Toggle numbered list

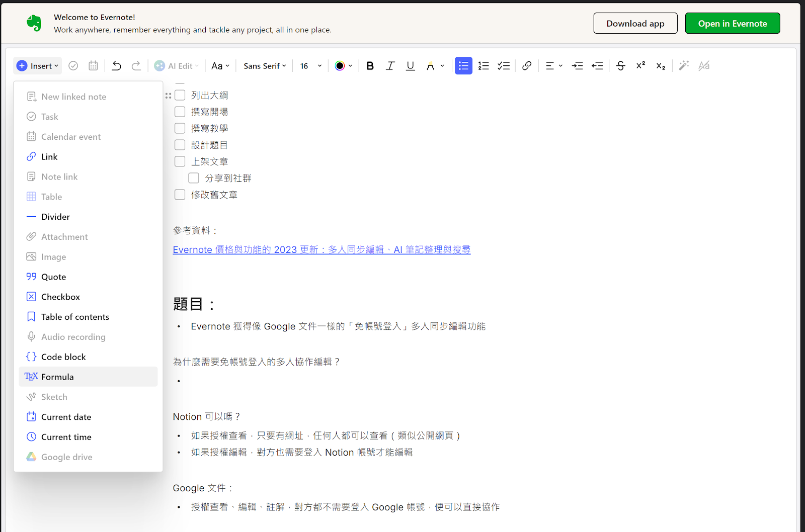[484, 66]
